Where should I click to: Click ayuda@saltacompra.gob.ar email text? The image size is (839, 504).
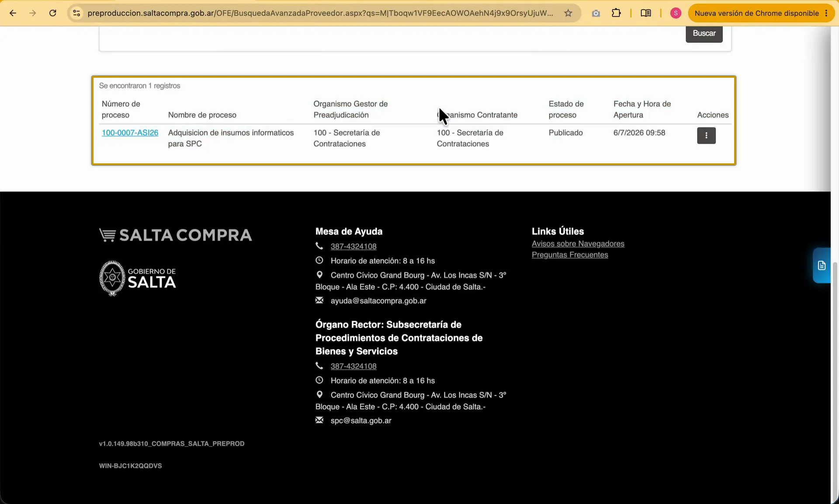coord(378,300)
